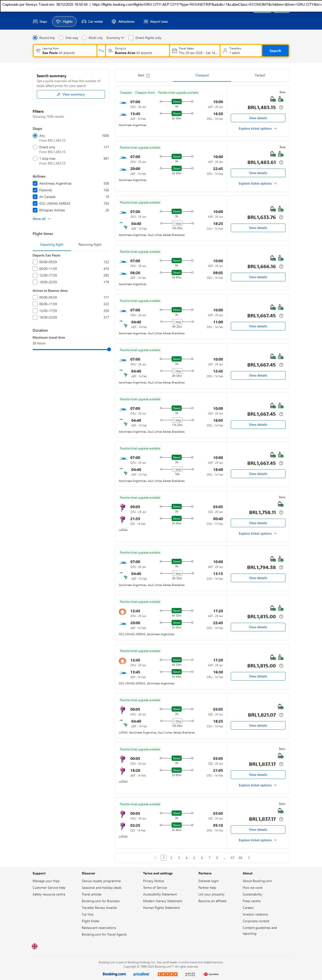The width and height of the screenshot is (322, 980).
Task: Click the Attractions icon in top navigation
Action: pyautogui.click(x=114, y=22)
